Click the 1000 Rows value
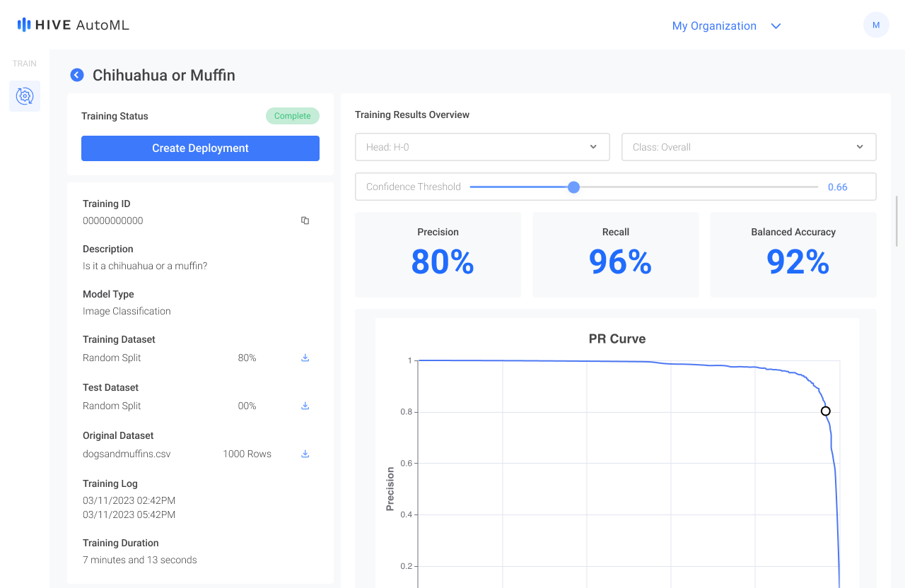Image resolution: width=905 pixels, height=588 pixels. [x=247, y=454]
